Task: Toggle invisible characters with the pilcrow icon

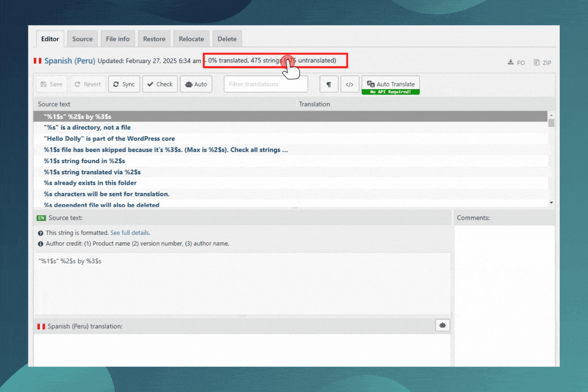Action: tap(329, 84)
